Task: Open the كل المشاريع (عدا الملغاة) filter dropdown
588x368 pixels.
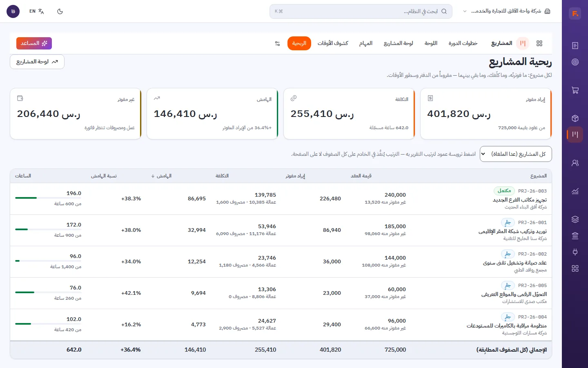Action: [516, 154]
